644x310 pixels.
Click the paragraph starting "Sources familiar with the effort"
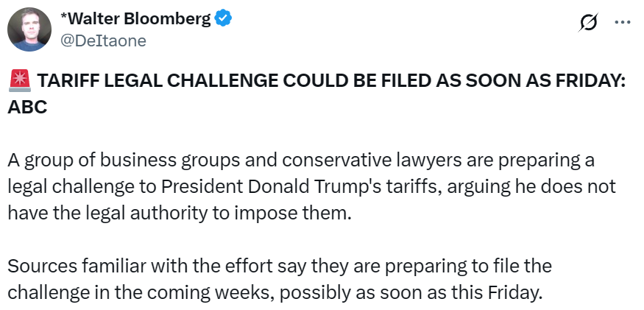[x=280, y=278]
